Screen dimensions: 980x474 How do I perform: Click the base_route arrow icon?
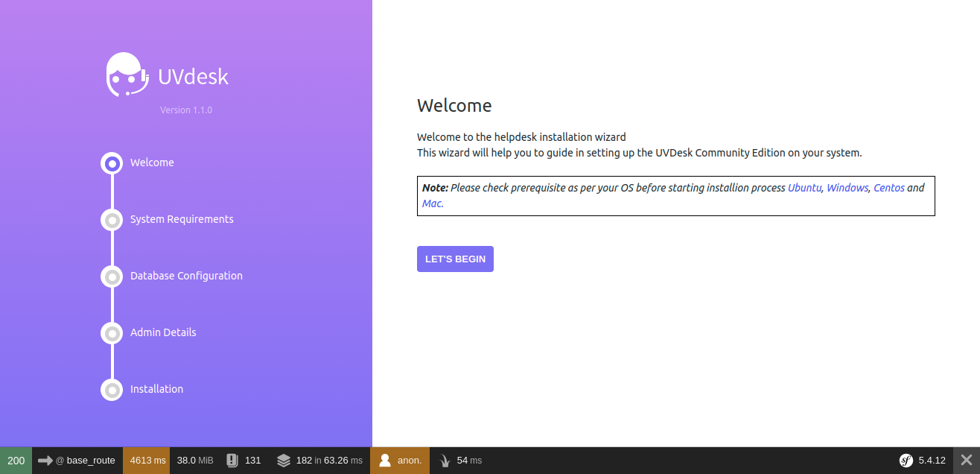46,460
